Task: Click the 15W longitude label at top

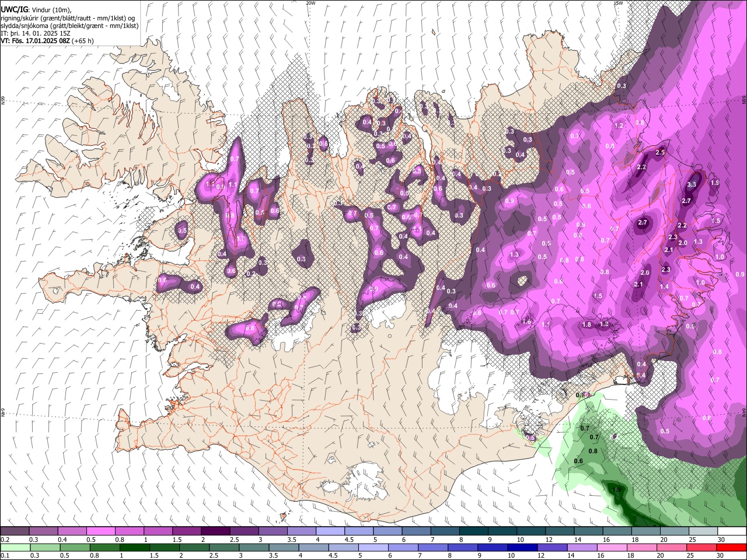Action: [x=618, y=3]
